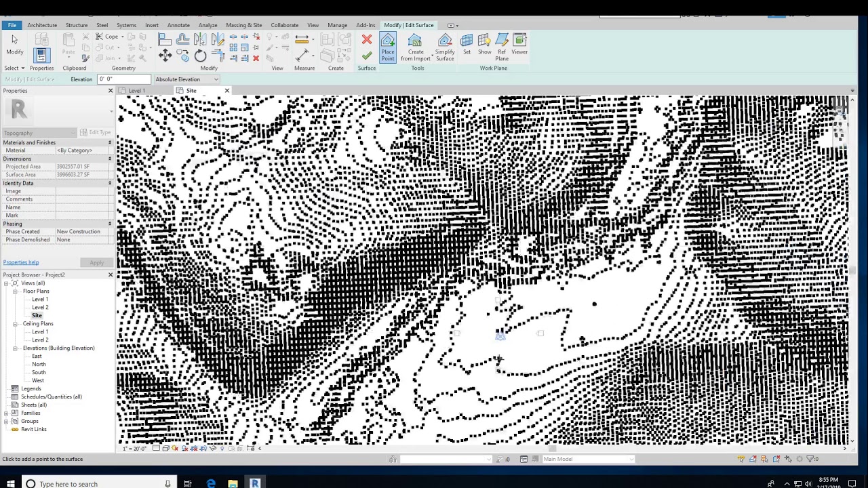
Task: Expand the Groups node
Action: click(6, 421)
